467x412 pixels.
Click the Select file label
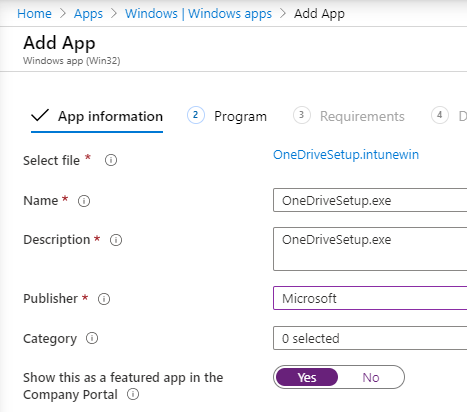pyautogui.click(x=51, y=161)
